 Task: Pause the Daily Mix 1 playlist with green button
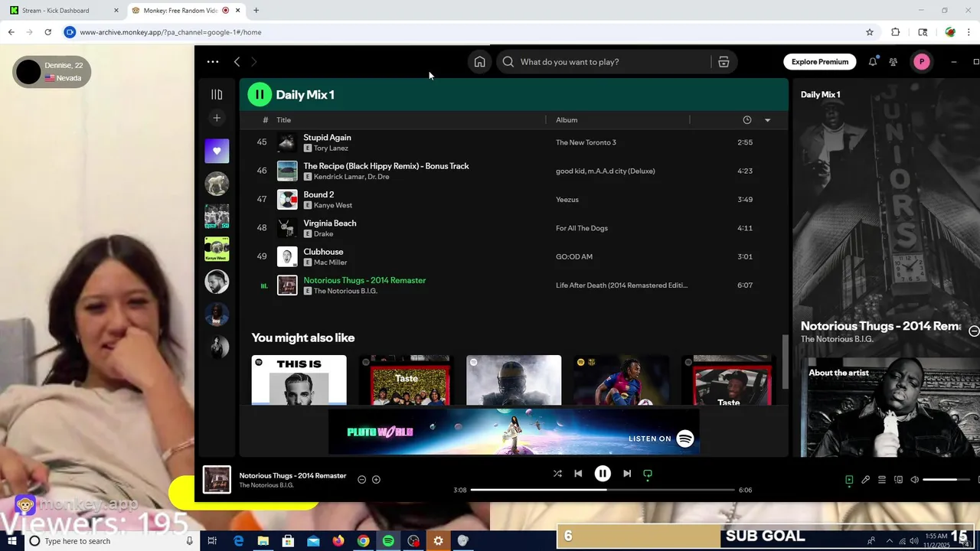[x=260, y=95]
